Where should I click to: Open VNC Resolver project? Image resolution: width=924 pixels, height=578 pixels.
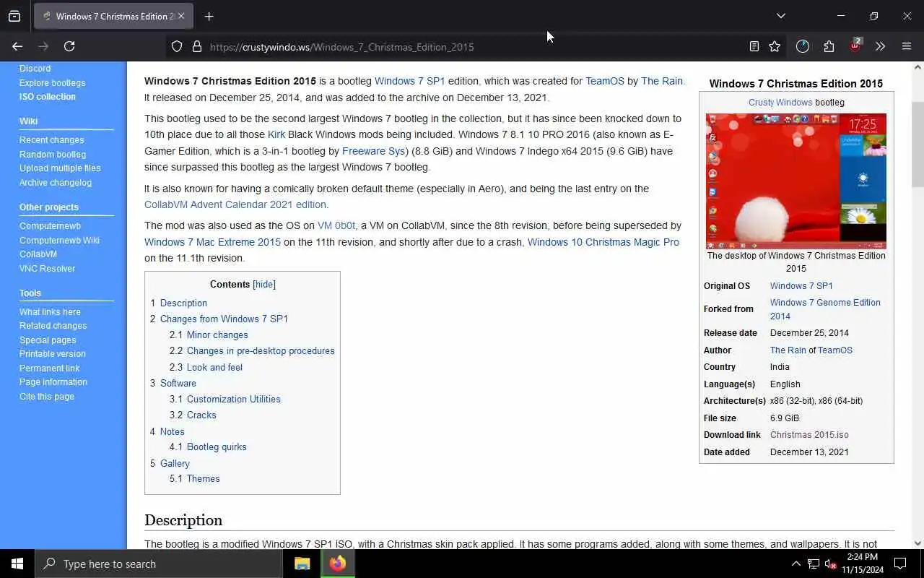47,269
